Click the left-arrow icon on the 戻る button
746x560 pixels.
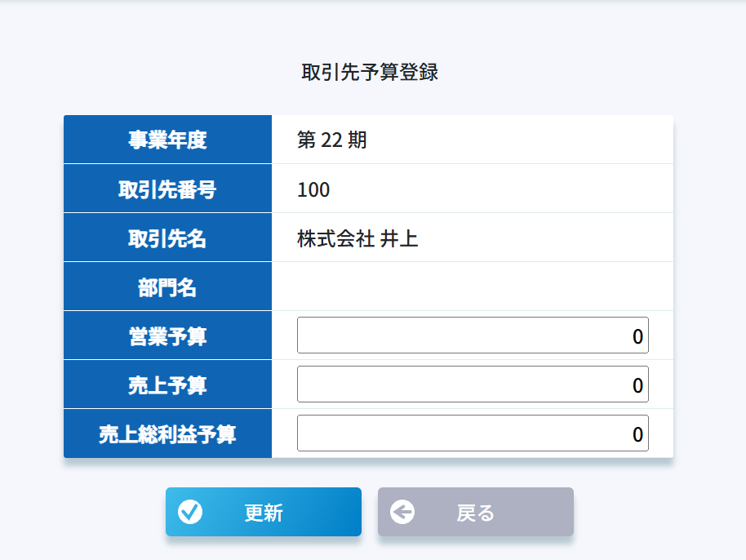tap(402, 512)
